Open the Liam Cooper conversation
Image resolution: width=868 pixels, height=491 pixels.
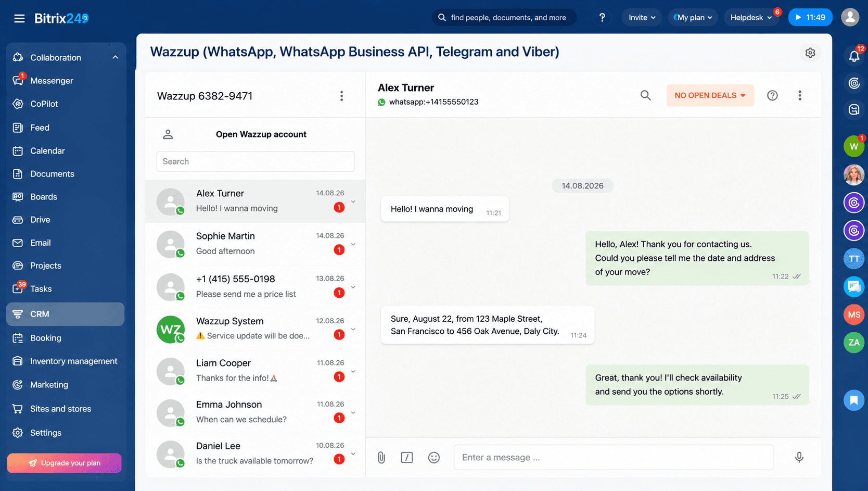click(255, 371)
